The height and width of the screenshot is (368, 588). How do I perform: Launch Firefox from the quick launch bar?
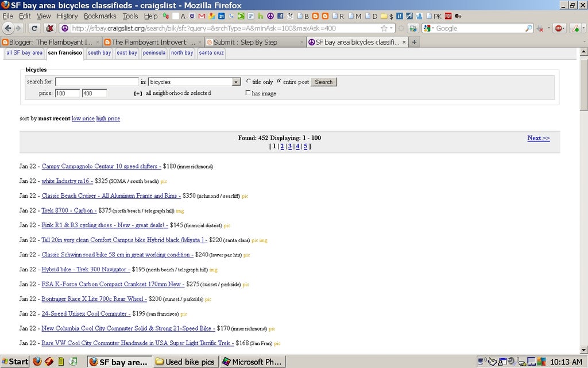(x=37, y=362)
